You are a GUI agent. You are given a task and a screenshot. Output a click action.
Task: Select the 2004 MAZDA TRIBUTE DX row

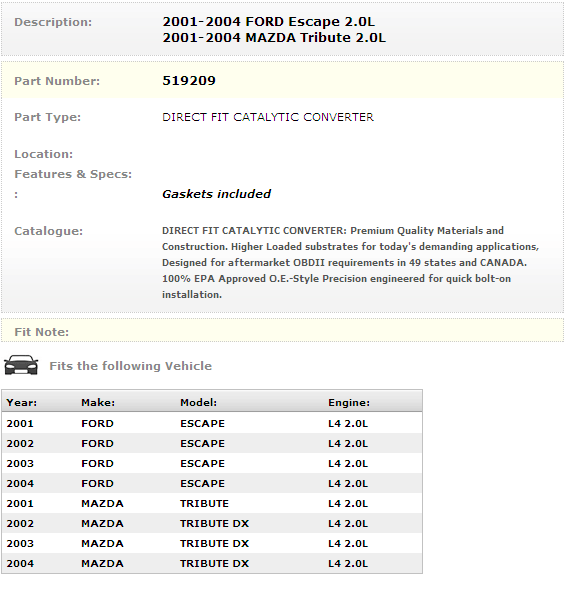(x=212, y=563)
